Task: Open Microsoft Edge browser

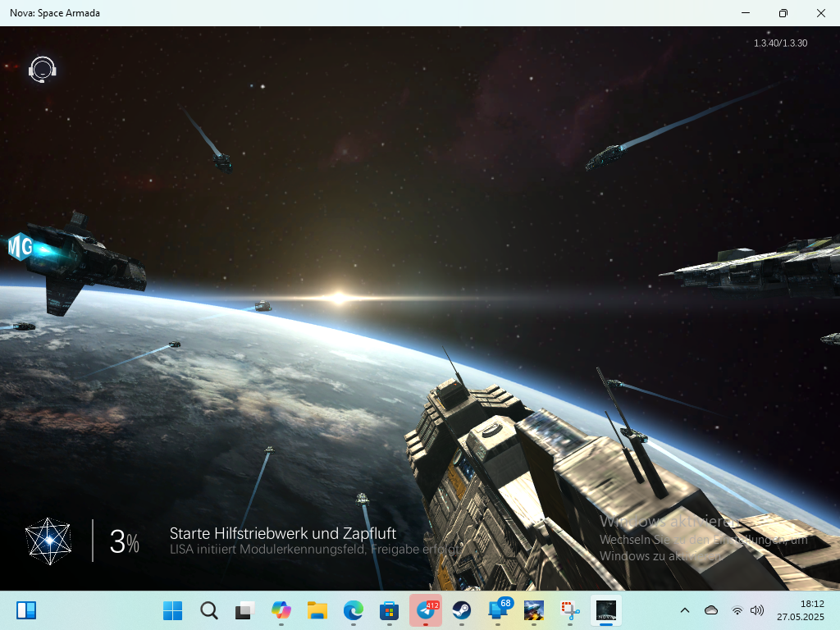Action: click(x=354, y=610)
